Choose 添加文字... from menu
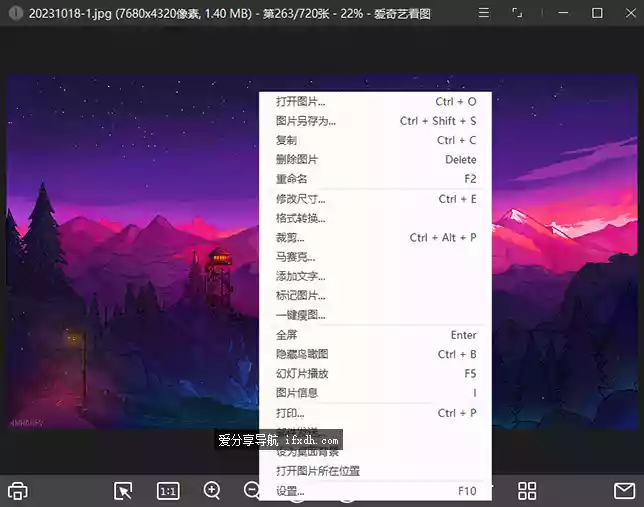 (x=375, y=276)
